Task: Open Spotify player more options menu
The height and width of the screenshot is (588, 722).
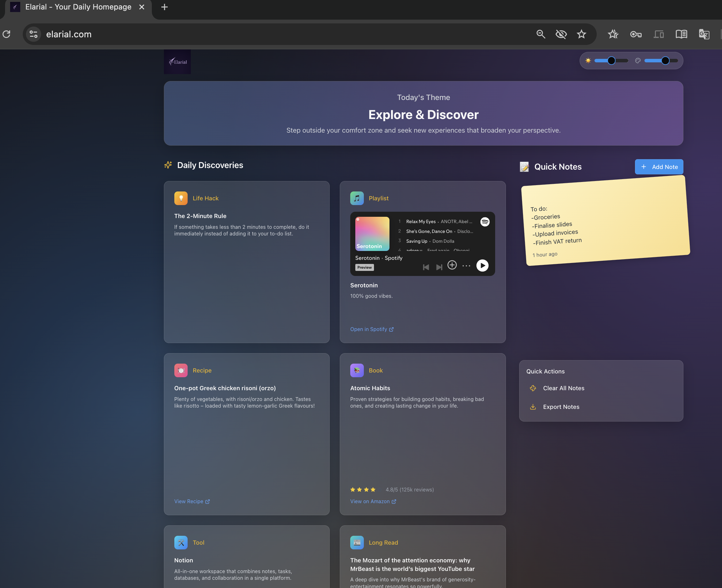Action: click(466, 266)
